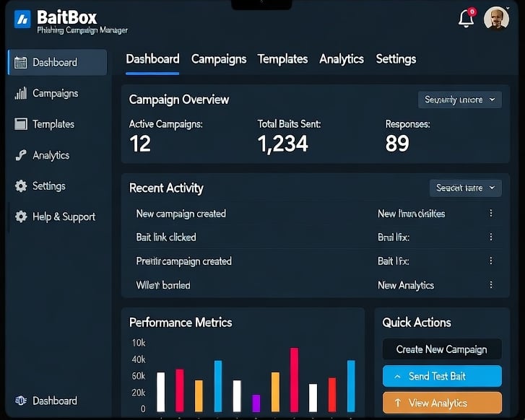
Task: Select the 'New campaign created' activity row
Action: pos(315,214)
